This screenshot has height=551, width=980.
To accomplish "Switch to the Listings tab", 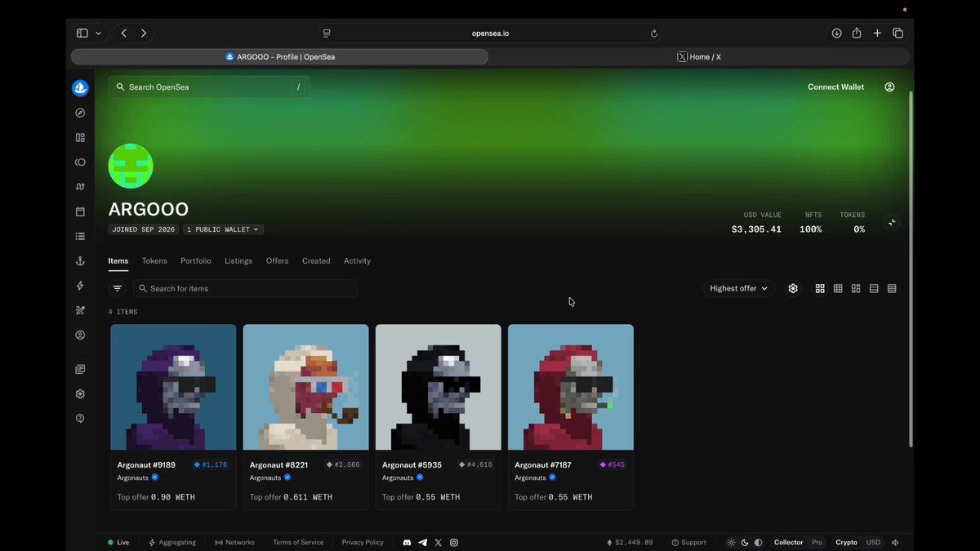I will pyautogui.click(x=238, y=261).
